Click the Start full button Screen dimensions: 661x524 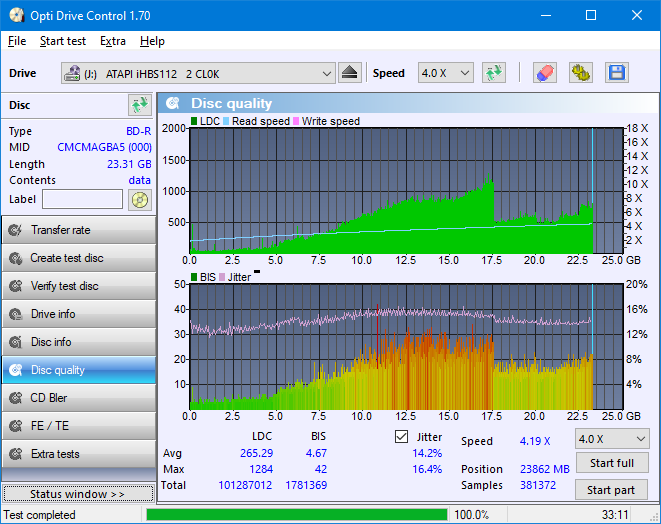coord(611,464)
